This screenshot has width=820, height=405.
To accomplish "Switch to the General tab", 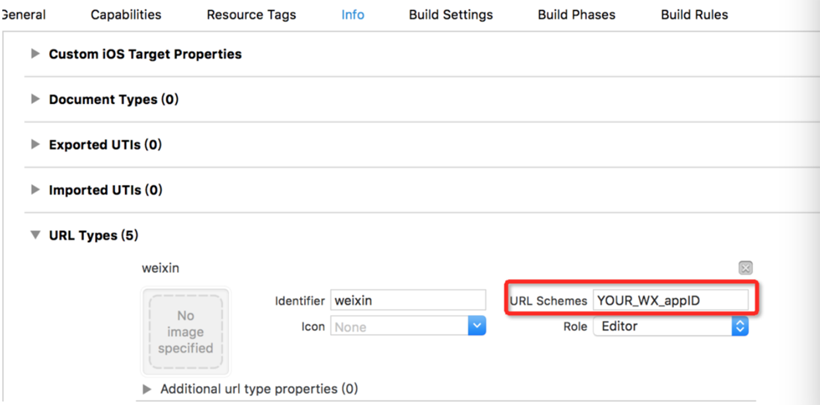I will (x=23, y=15).
